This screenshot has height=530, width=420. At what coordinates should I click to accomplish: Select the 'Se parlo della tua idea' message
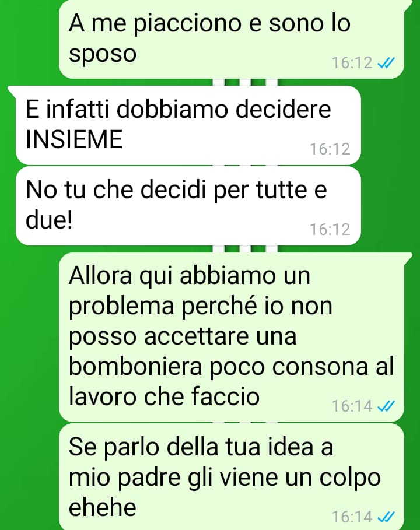232,476
